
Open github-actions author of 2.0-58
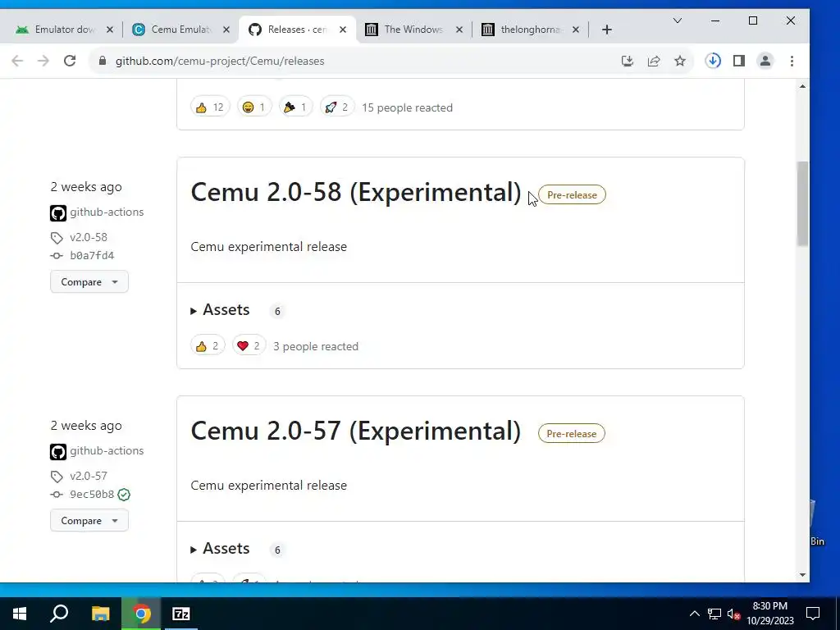107,212
